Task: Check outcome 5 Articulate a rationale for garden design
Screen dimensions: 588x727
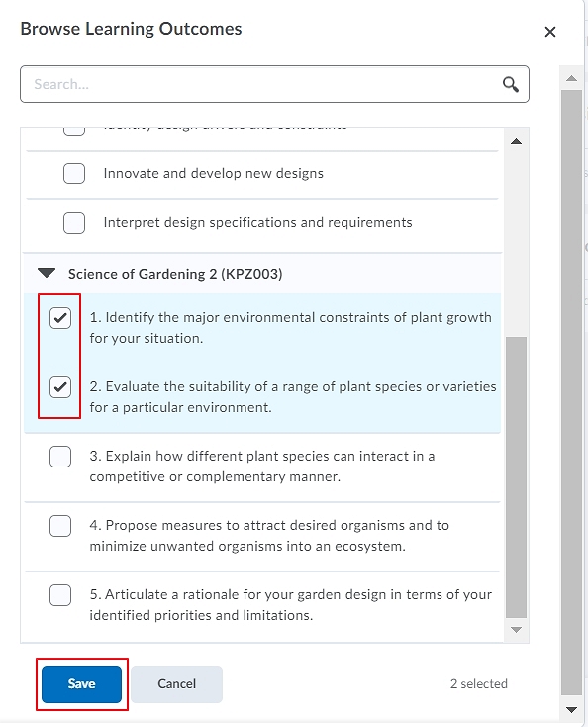Action: (60, 595)
